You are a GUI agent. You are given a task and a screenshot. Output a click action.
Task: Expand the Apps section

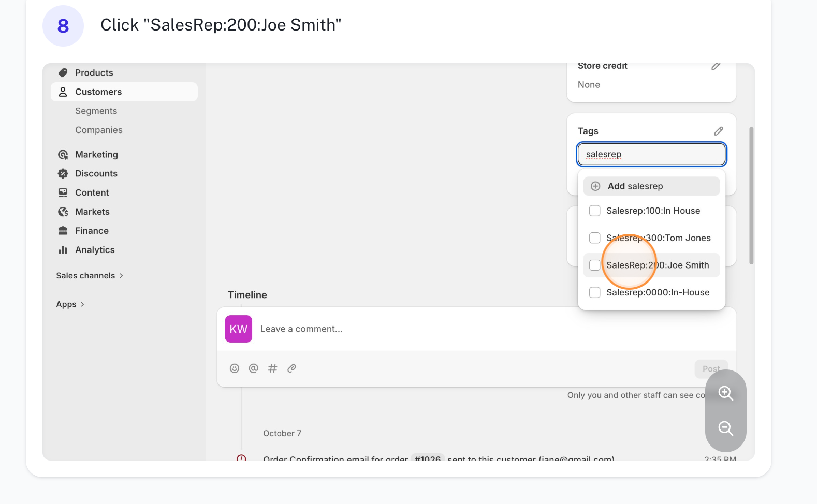(x=70, y=304)
